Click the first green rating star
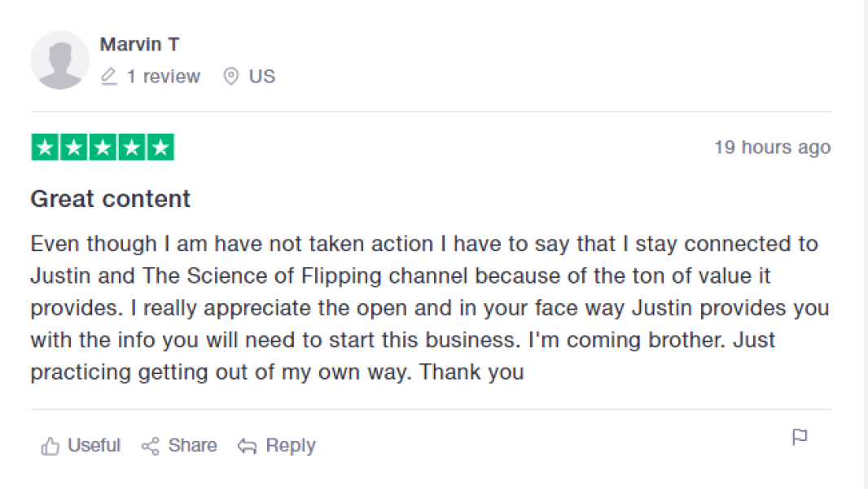This screenshot has height=489, width=868. pos(46,148)
